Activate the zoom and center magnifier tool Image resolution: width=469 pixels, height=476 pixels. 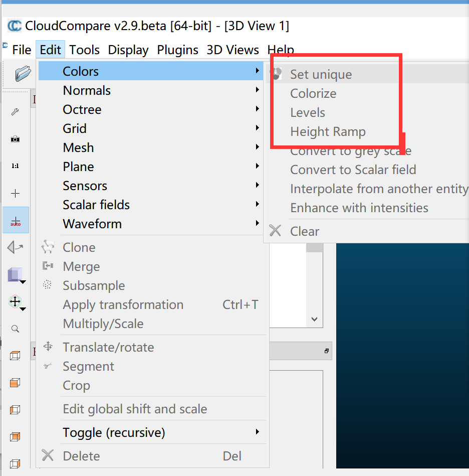pyautogui.click(x=15, y=329)
